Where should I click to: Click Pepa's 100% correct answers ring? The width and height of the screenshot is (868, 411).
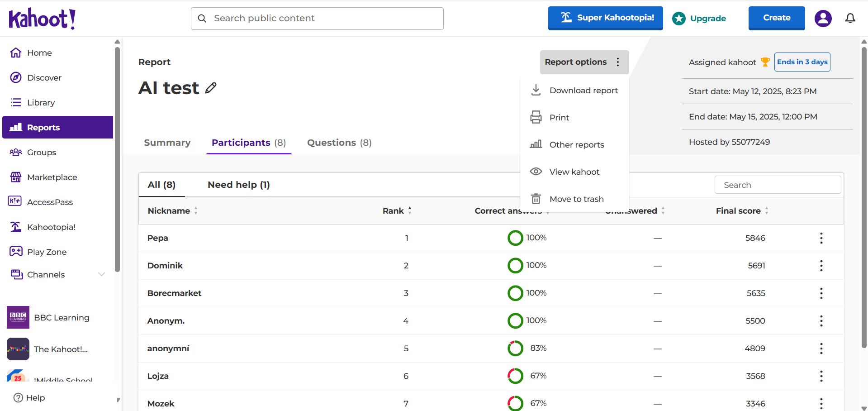click(515, 238)
